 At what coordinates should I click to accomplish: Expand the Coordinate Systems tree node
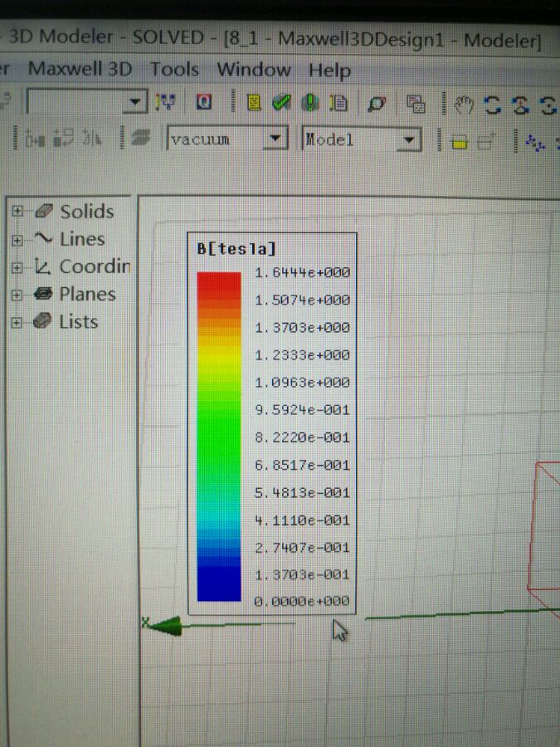click(17, 267)
